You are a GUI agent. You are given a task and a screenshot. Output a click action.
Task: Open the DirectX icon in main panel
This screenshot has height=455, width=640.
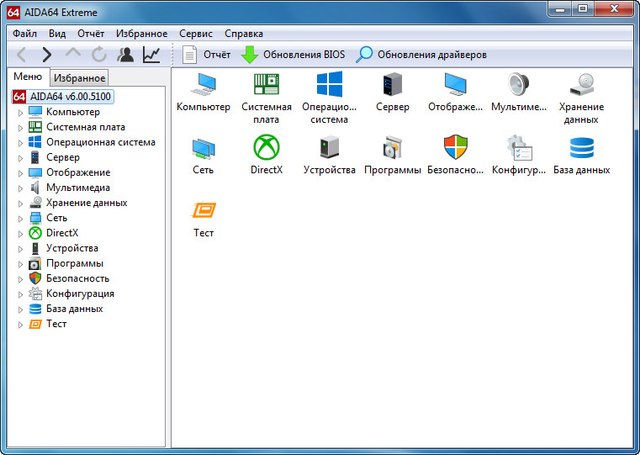pos(266,148)
